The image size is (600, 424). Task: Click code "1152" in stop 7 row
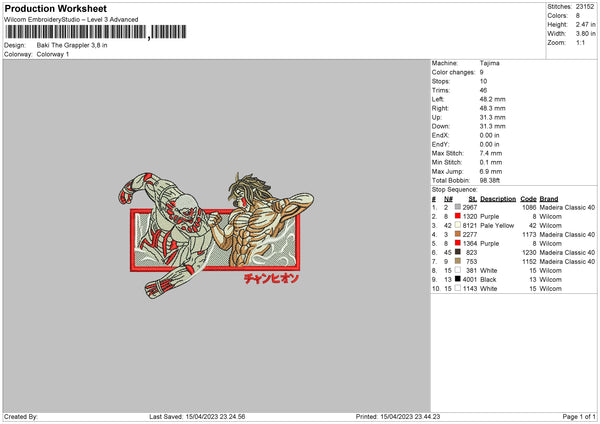click(x=529, y=261)
